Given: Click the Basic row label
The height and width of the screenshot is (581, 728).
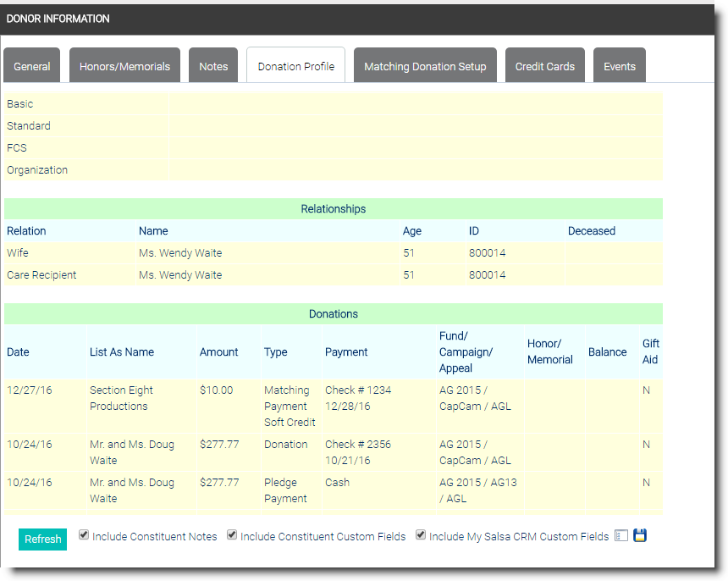Looking at the screenshot, I should [20, 104].
